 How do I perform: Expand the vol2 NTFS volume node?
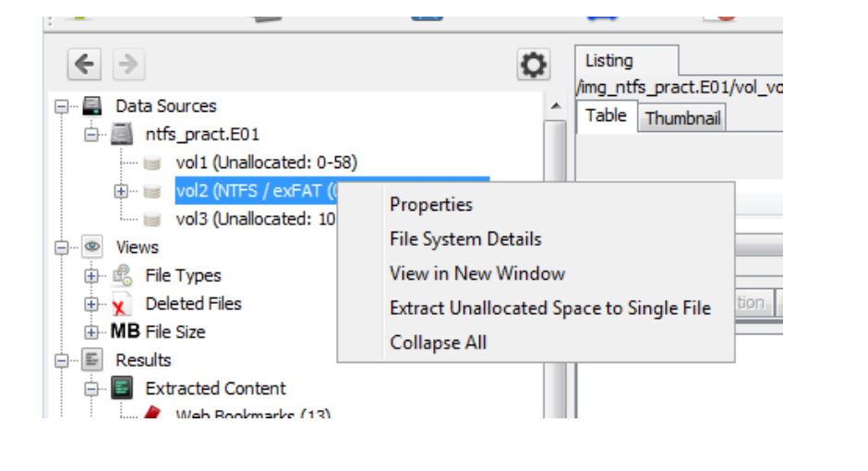coord(121,191)
